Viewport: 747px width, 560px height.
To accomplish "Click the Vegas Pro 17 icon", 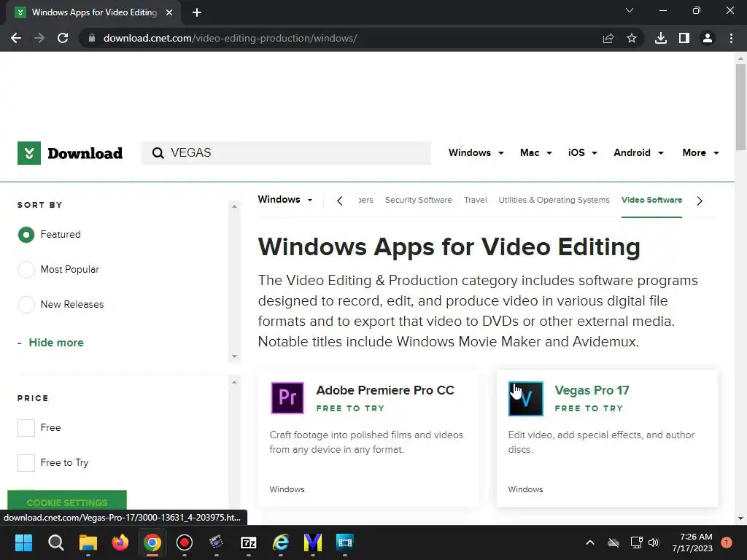I will coord(525,399).
